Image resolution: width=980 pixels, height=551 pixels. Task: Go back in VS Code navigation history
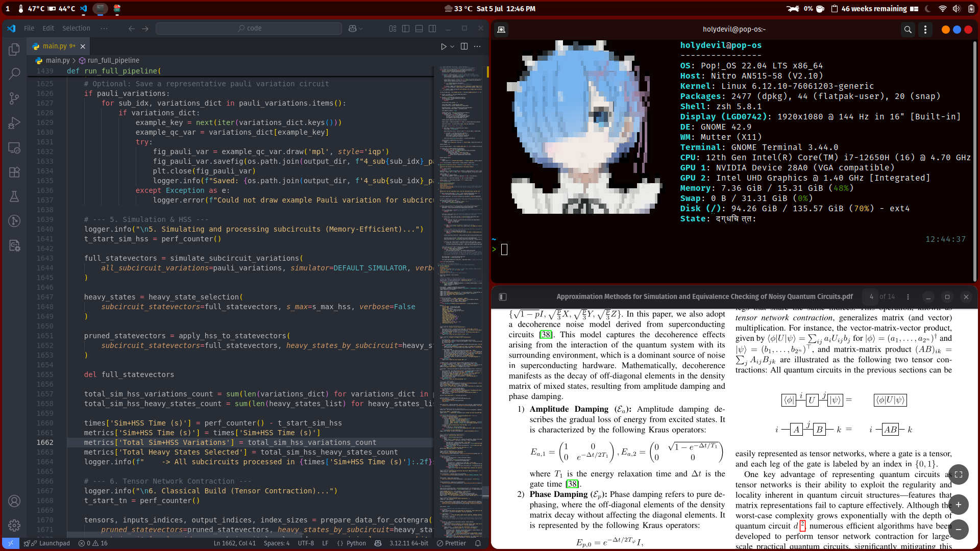pos(132,29)
